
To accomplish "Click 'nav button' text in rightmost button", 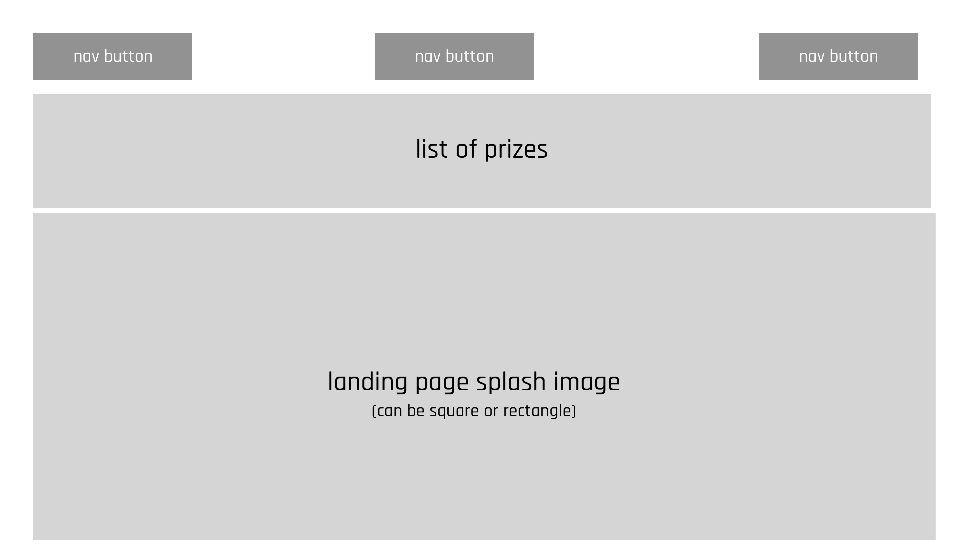I will (839, 56).
